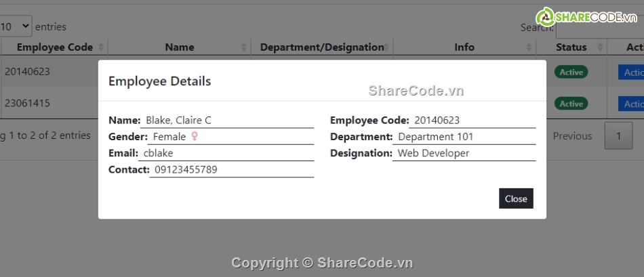
Task: Click the contact number 09123455789
Action: coord(186,169)
